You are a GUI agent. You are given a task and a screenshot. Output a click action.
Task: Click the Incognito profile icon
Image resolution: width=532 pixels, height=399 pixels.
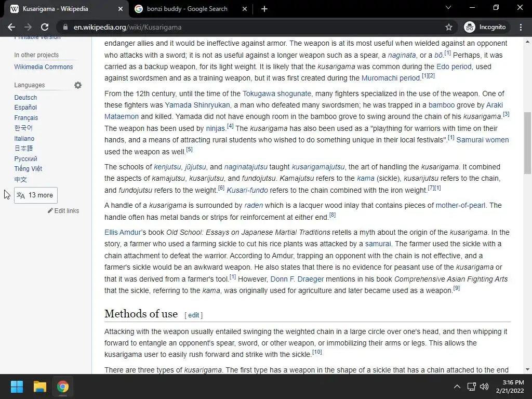[x=470, y=27]
